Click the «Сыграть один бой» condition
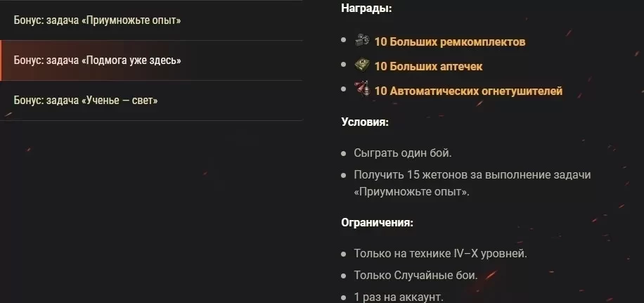Image resolution: width=644 pixels, height=303 pixels. coord(402,153)
